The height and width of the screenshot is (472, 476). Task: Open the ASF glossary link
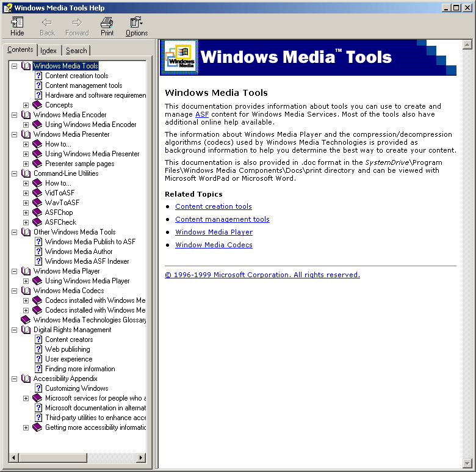(x=202, y=114)
